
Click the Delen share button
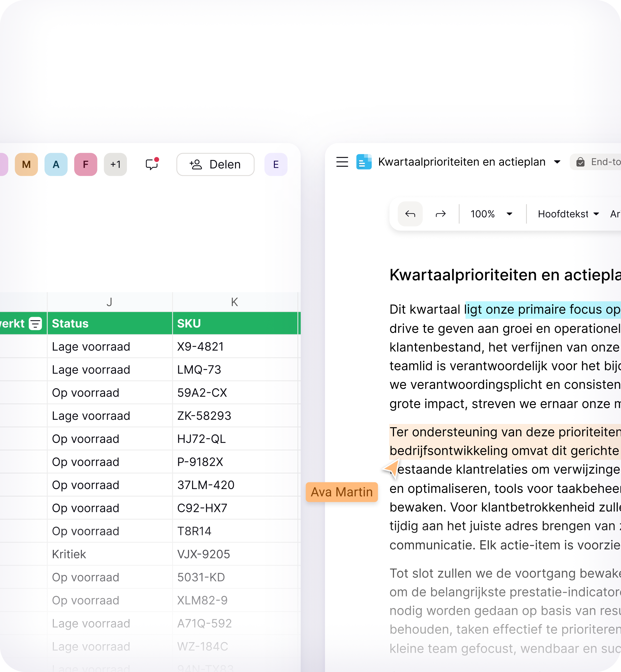[x=215, y=164]
